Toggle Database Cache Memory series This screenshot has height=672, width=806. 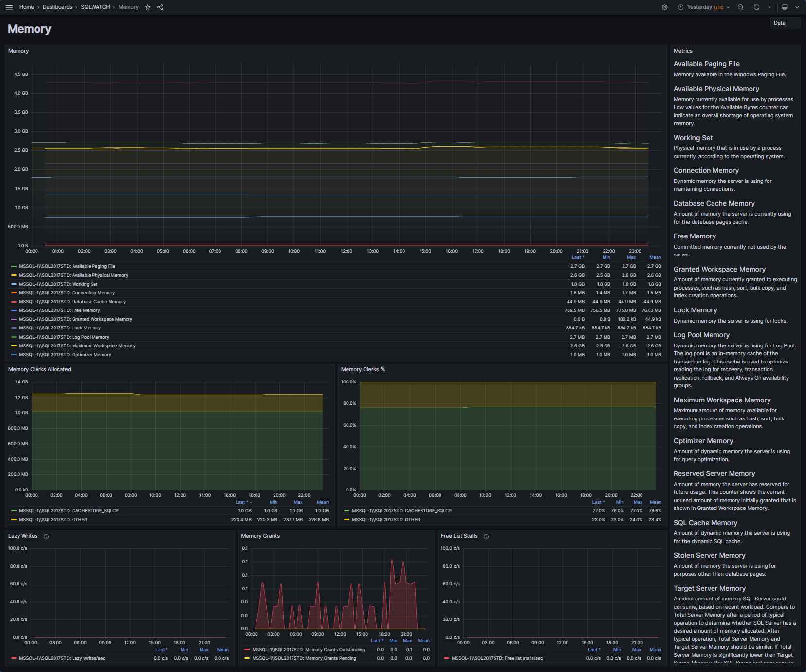pos(72,302)
